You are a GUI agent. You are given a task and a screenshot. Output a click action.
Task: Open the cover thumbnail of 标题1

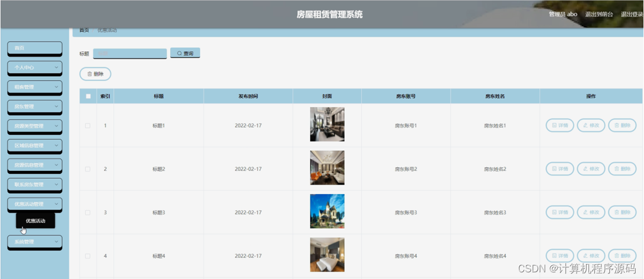(x=327, y=124)
